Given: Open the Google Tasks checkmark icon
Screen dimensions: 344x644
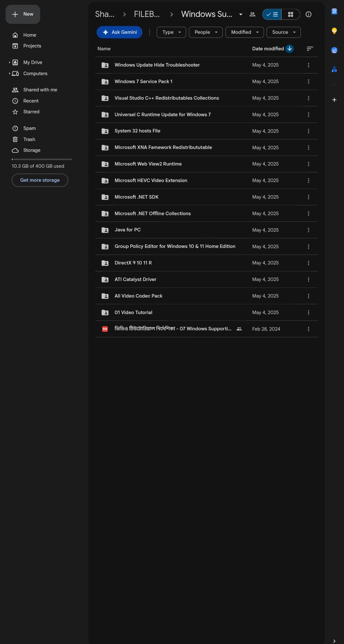Looking at the screenshot, I should (x=334, y=50).
